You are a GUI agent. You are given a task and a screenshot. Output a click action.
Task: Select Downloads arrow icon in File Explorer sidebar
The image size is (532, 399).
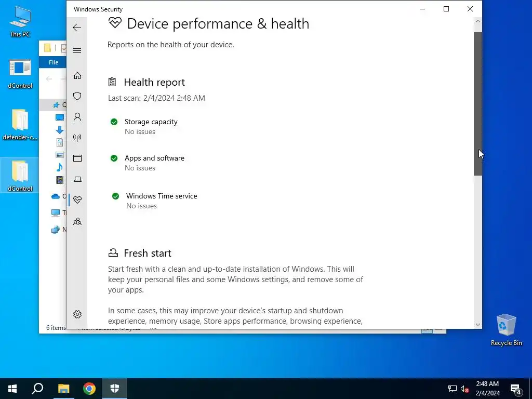[x=59, y=129]
